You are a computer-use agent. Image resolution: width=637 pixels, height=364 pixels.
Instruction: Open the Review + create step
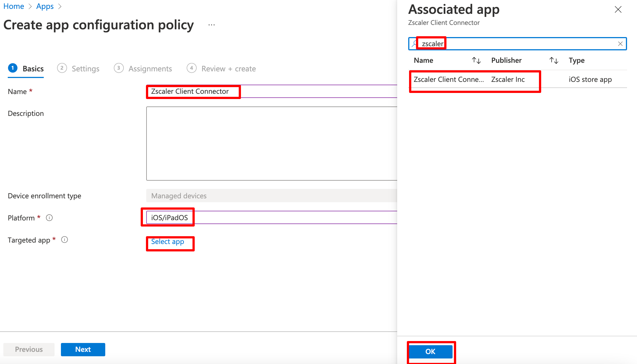[x=228, y=68]
